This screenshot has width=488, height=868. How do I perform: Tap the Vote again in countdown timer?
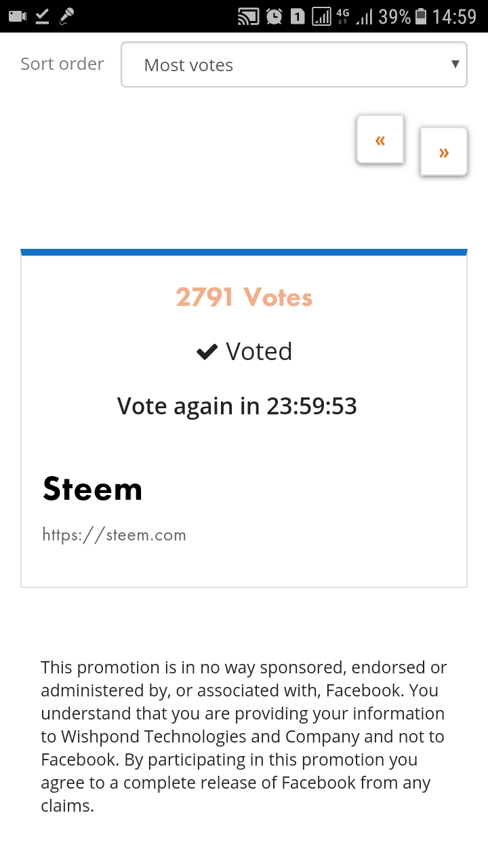[237, 406]
